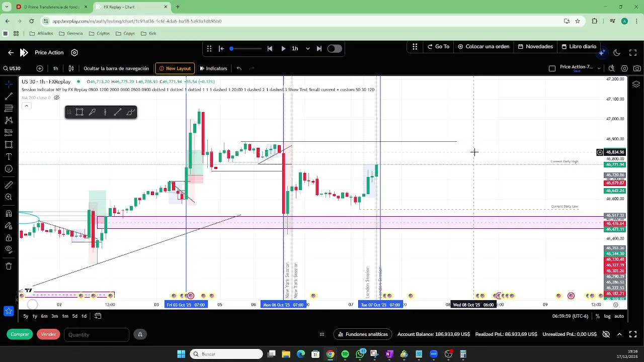Toggle magnet mode in left toolbar
644x362 pixels.
point(9,214)
